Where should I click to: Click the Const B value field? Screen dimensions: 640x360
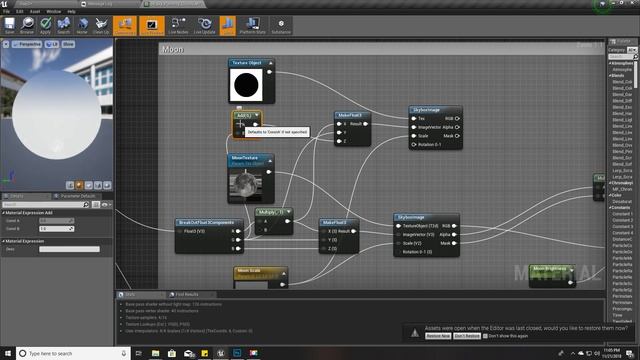click(x=56, y=229)
